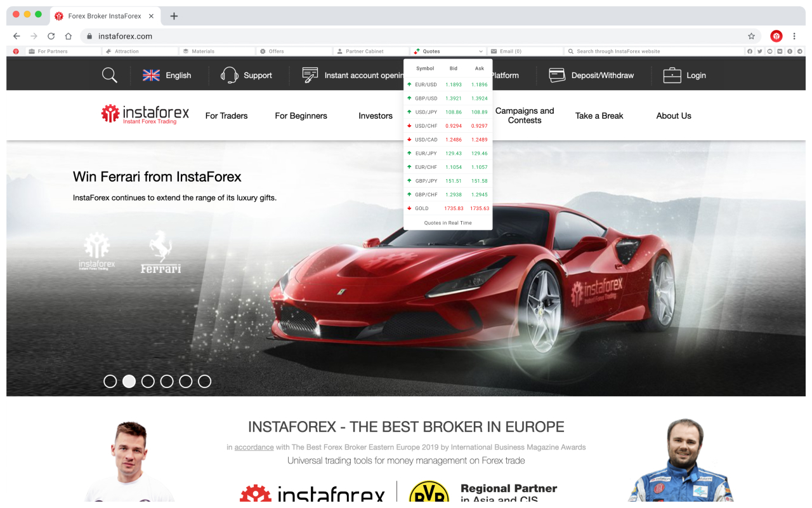Open Telegram icon in toolbar
The width and height of the screenshot is (812, 508).
(x=799, y=51)
